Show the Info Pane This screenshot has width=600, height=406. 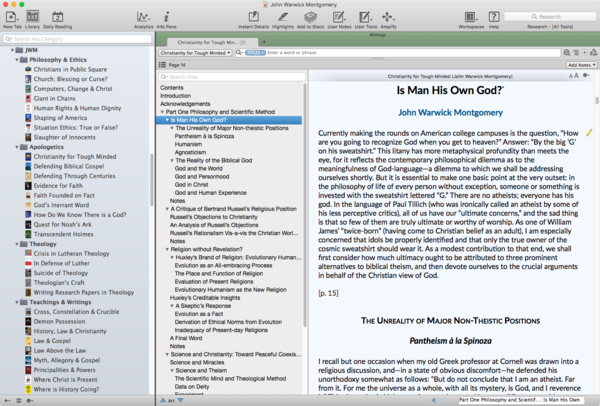[166, 17]
